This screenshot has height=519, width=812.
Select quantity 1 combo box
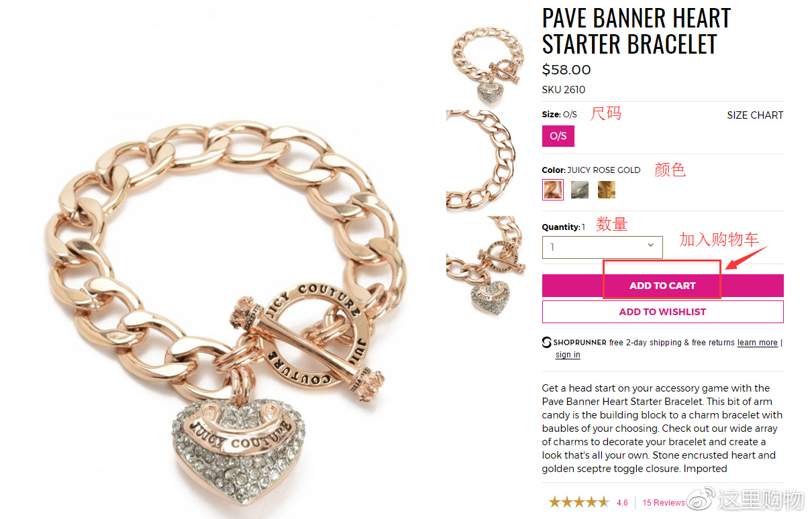(x=602, y=247)
